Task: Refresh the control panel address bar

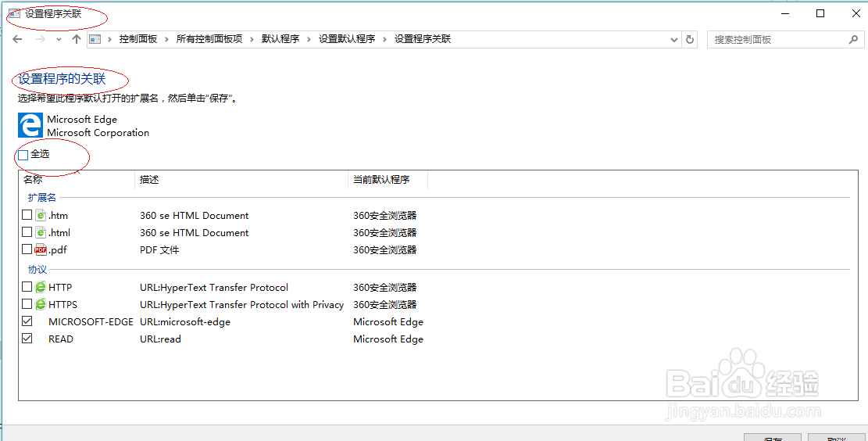Action: pos(690,39)
